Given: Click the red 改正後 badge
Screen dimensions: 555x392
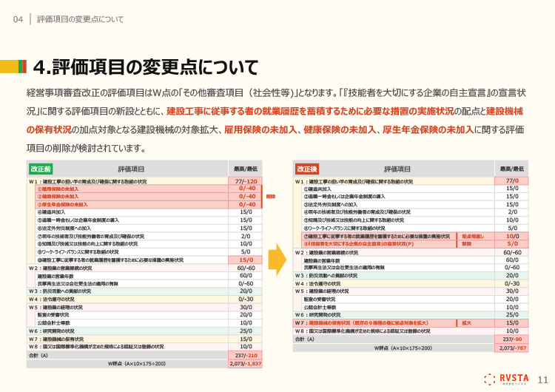Looking at the screenshot, I should tap(307, 169).
